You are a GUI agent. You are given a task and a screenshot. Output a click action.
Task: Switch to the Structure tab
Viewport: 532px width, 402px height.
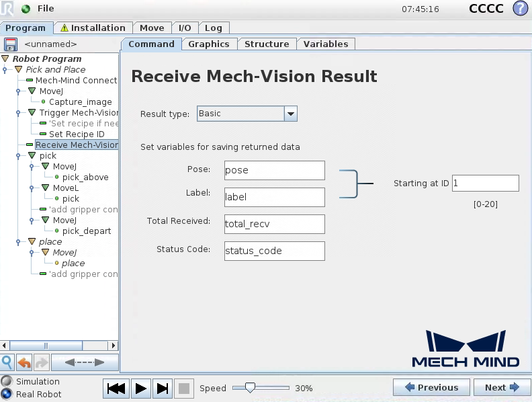267,44
